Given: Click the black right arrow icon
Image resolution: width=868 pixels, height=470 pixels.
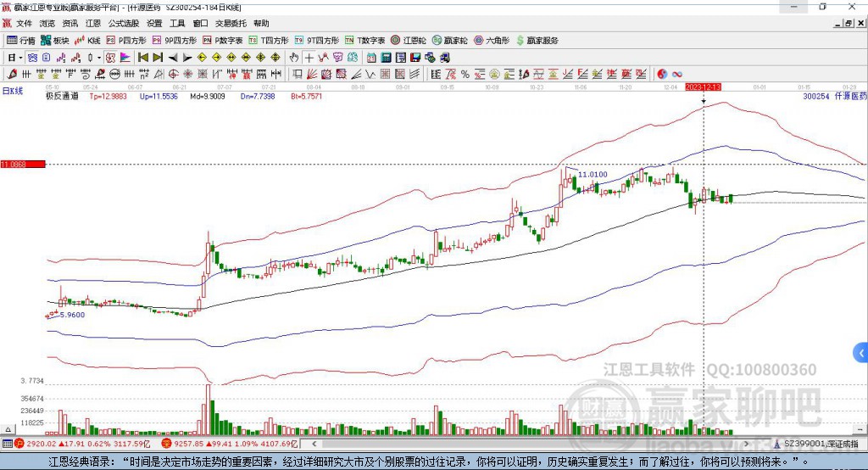Looking at the screenshot, I should click(187, 58).
